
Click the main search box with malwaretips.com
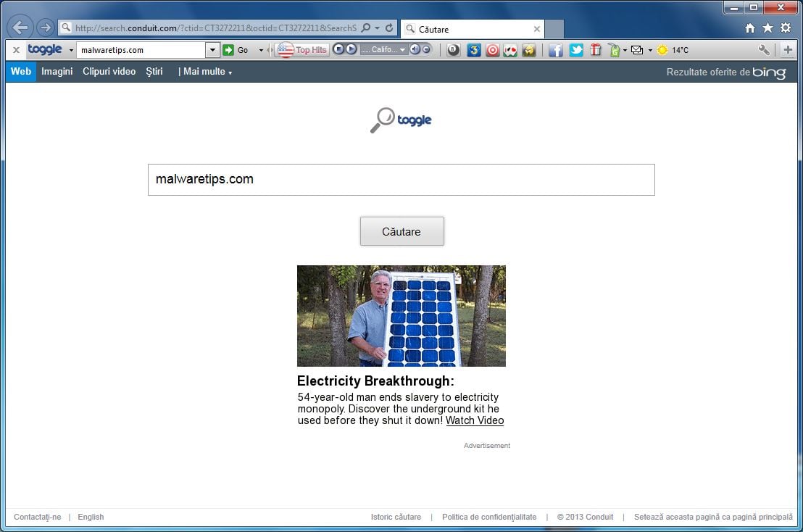401,179
